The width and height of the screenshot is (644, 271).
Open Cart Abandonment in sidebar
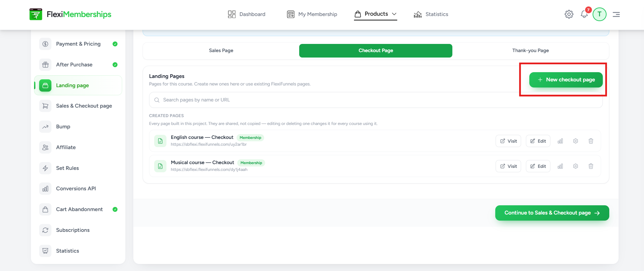point(78,209)
